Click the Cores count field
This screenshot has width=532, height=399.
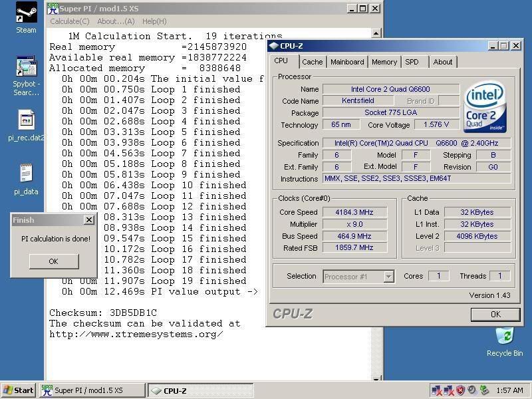click(439, 276)
